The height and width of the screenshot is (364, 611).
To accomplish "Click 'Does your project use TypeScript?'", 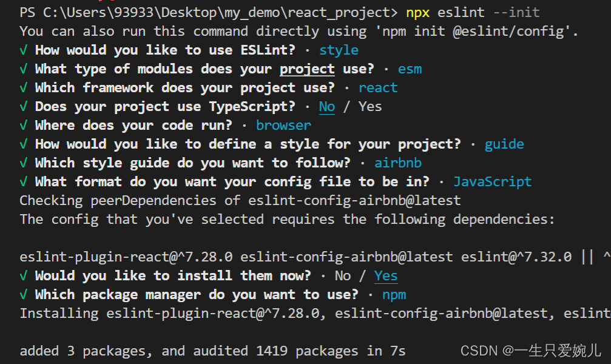I will pyautogui.click(x=165, y=106).
